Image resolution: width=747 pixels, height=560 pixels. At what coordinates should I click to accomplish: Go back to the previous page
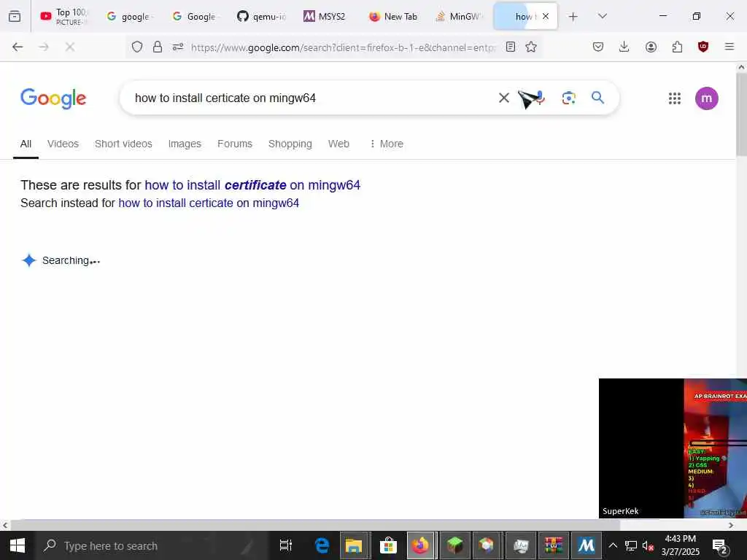pos(18,47)
